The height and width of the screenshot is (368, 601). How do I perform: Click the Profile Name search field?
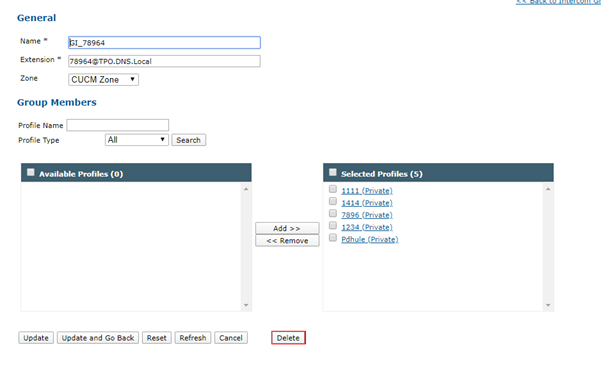[x=118, y=125]
